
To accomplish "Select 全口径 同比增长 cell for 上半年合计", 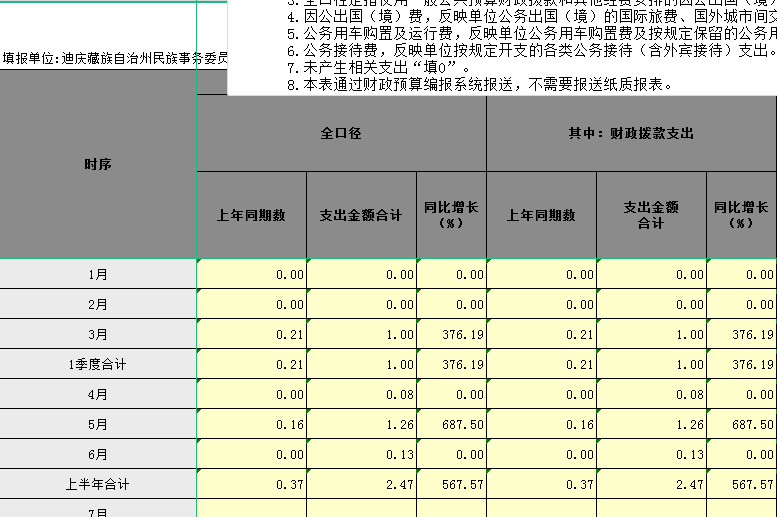I will 451,484.
